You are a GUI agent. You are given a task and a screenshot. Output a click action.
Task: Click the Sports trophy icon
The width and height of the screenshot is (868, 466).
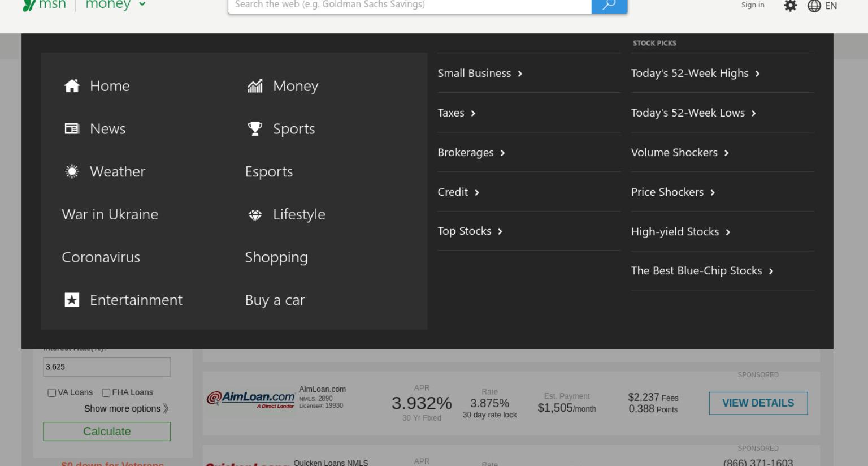click(x=255, y=128)
